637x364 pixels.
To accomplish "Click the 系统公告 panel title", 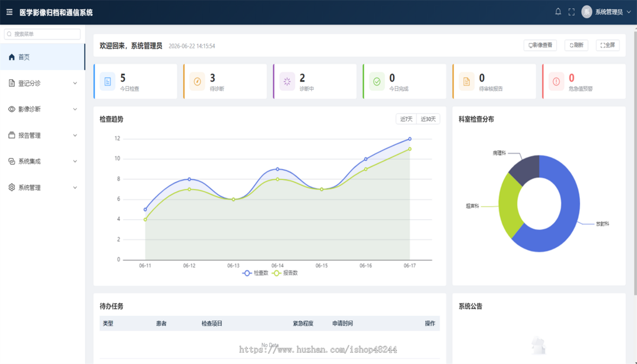I will tap(470, 306).
